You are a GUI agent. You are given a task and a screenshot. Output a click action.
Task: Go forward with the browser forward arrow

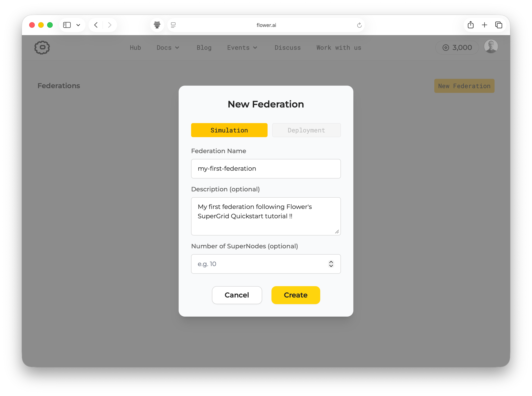pyautogui.click(x=110, y=25)
